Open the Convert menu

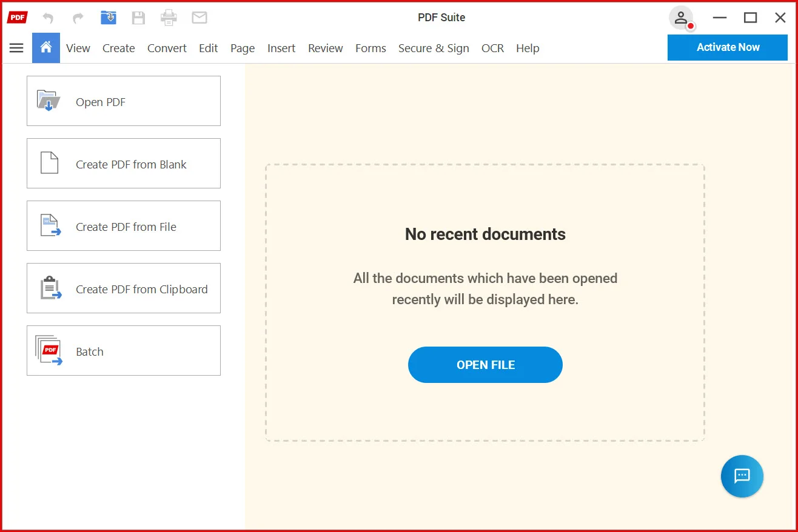[167, 48]
